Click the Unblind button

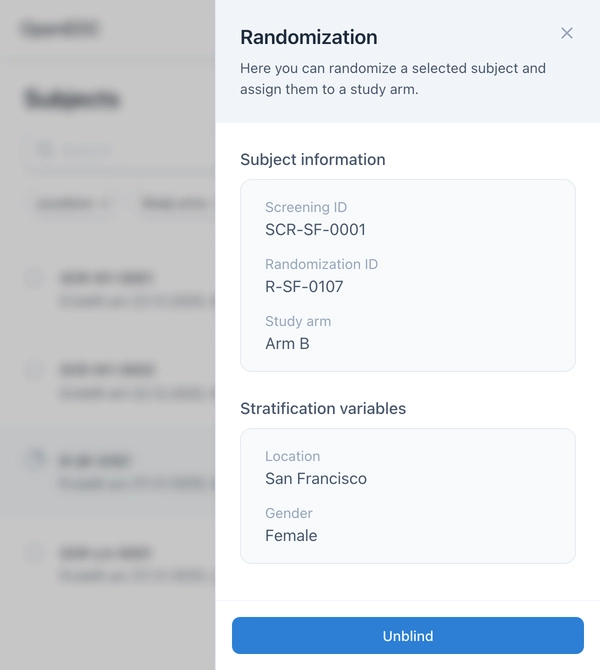point(408,636)
